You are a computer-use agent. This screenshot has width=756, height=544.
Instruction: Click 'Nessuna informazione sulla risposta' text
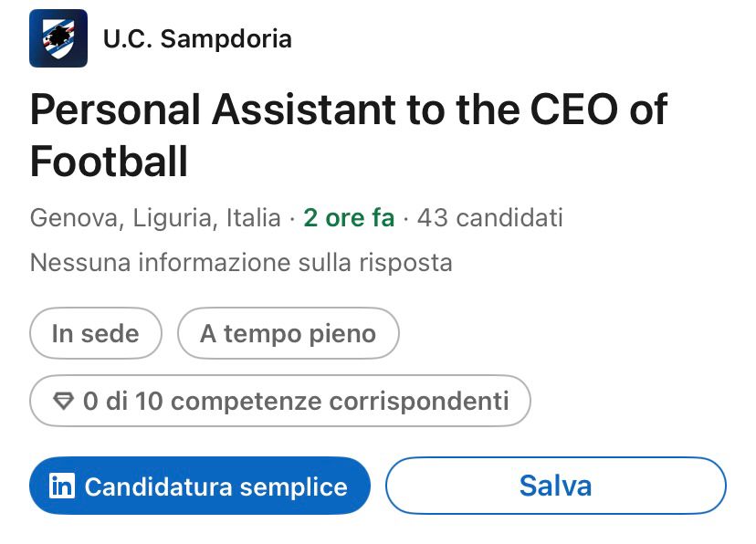click(x=241, y=263)
